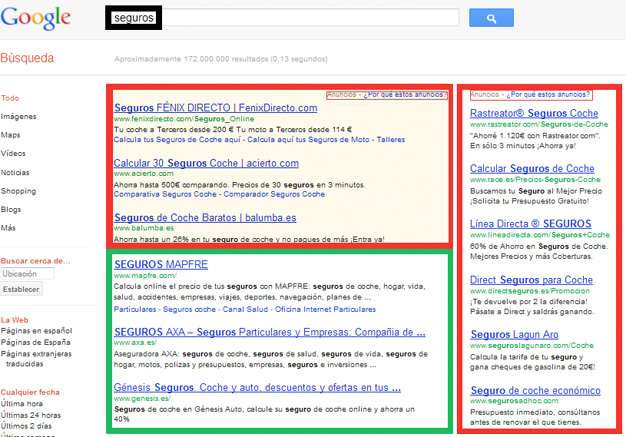The height and width of the screenshot is (437, 626).
Task: Open Seguros FÉNIX DIRECTO ad link
Action: click(216, 108)
